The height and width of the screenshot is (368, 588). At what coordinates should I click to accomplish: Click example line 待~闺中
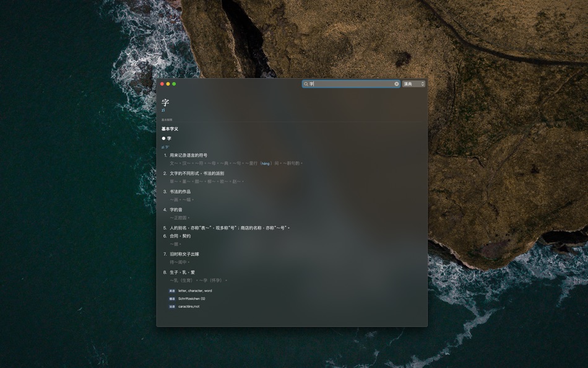click(179, 262)
